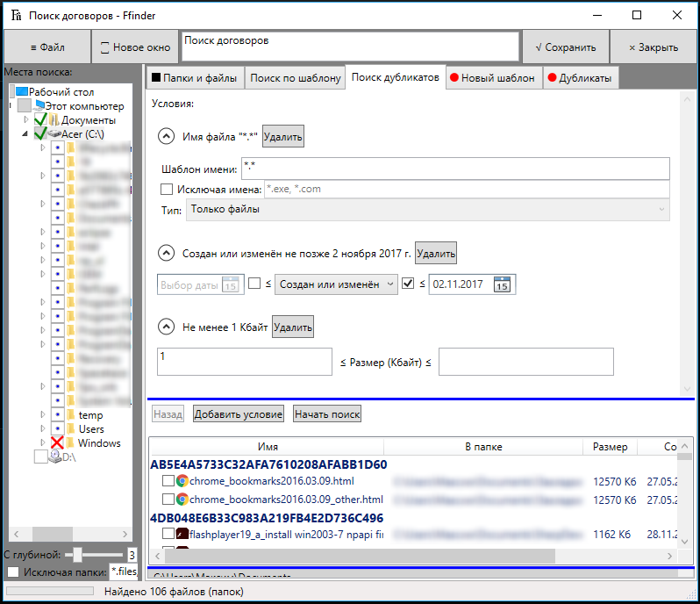This screenshot has width=700, height=604.
Task: Click Chrome icon of chrome_bookmarks2016.03.09.html
Action: tap(182, 481)
